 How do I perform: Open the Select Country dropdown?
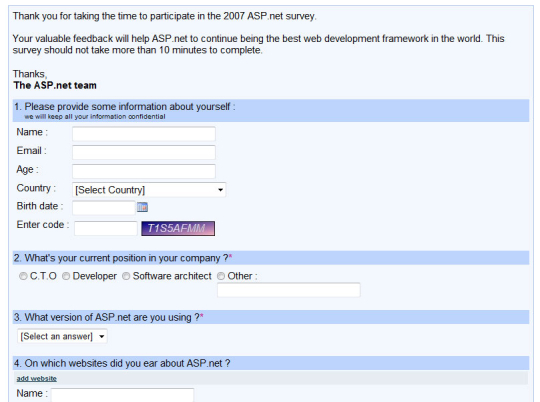point(149,190)
